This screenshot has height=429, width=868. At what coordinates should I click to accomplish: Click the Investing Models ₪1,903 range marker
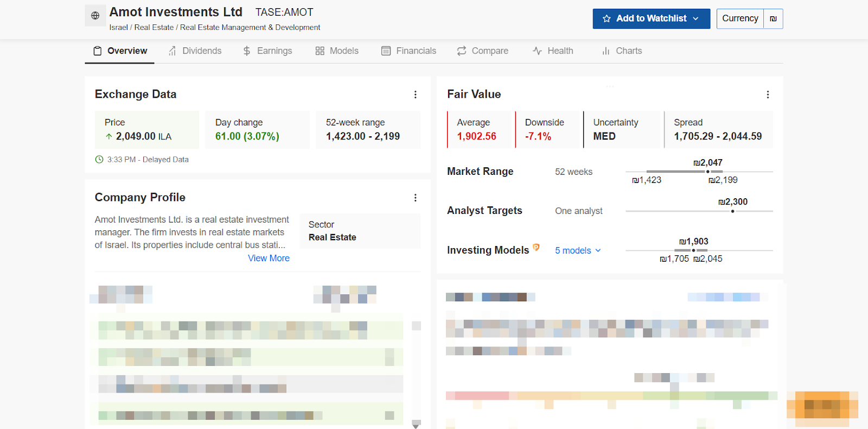coord(693,250)
